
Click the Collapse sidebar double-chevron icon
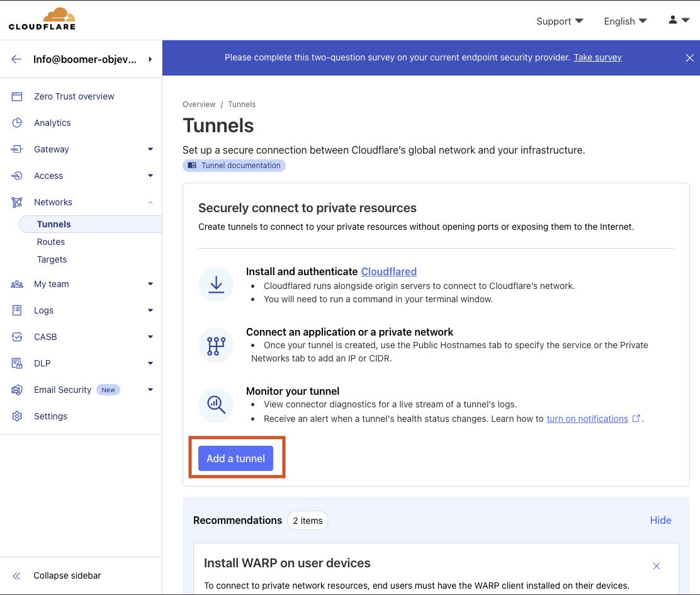click(17, 575)
